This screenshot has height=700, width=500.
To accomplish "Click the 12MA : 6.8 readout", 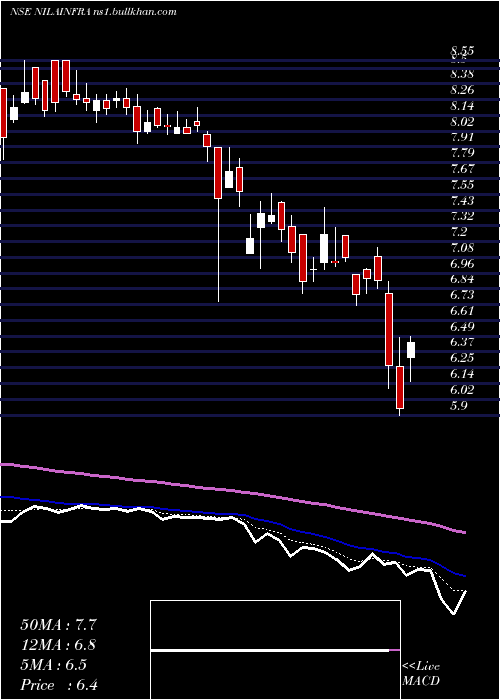I will coord(58,645).
